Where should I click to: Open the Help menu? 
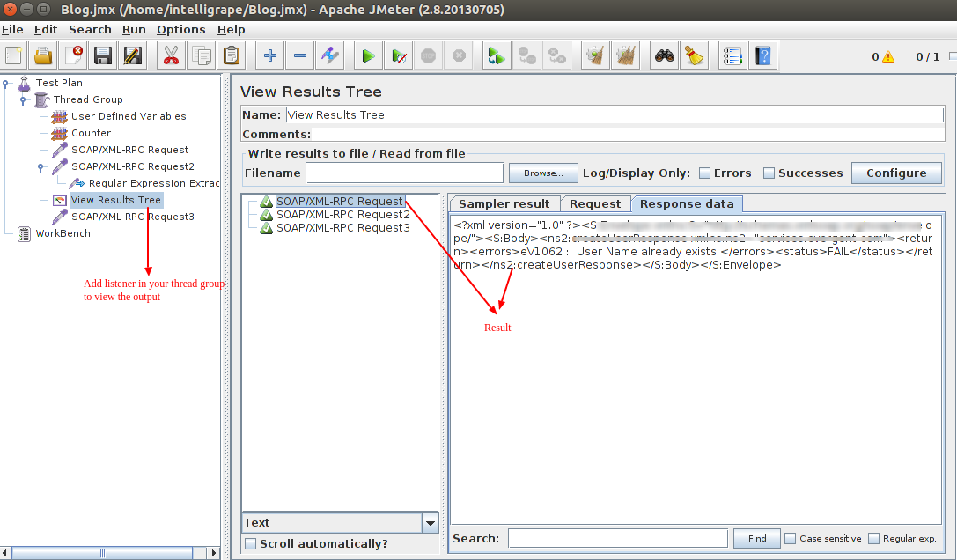click(232, 29)
